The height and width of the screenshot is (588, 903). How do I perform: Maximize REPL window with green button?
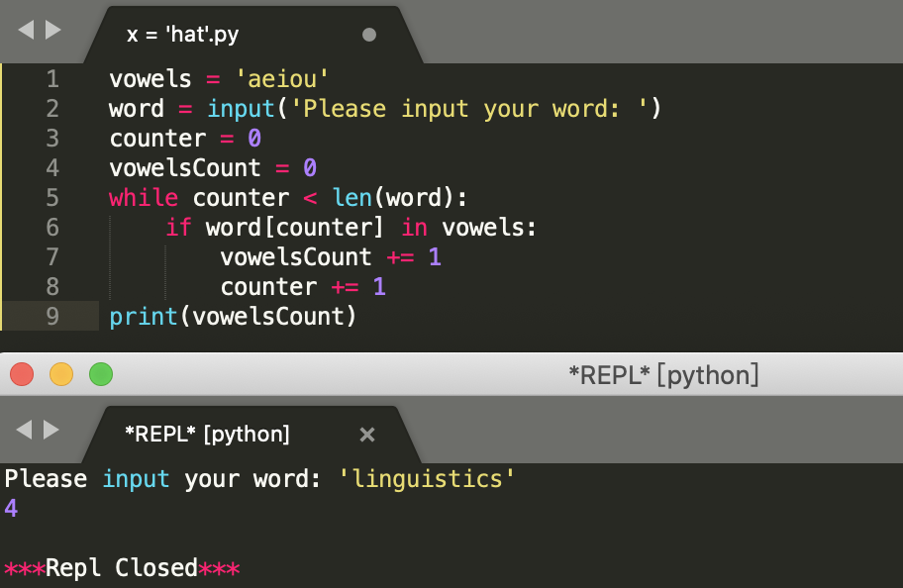coord(101,374)
